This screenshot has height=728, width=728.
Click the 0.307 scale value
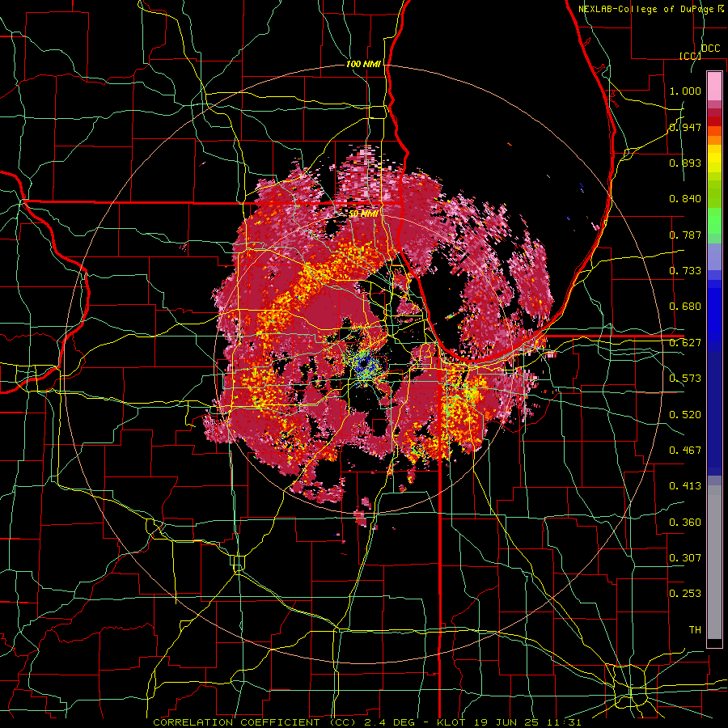pyautogui.click(x=685, y=558)
